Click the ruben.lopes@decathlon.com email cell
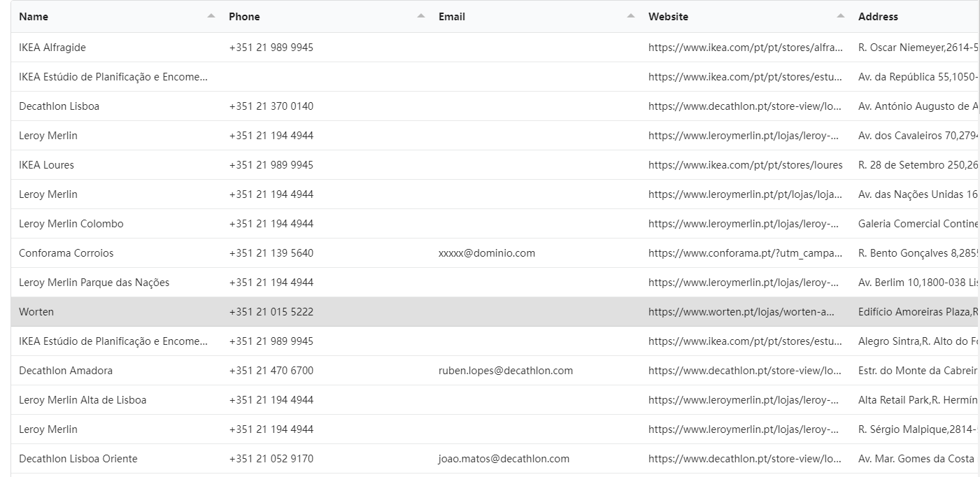This screenshot has width=980, height=477. (x=505, y=371)
